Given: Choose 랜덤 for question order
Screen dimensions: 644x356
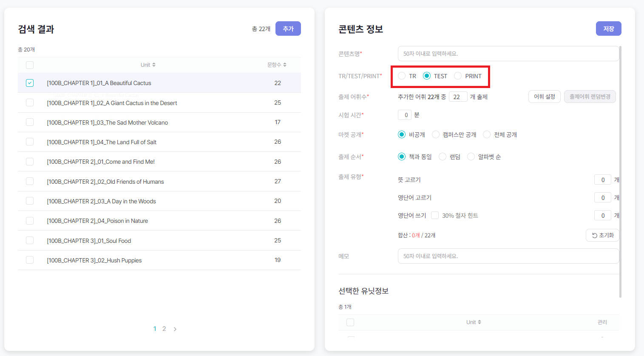Looking at the screenshot, I should pyautogui.click(x=443, y=157).
